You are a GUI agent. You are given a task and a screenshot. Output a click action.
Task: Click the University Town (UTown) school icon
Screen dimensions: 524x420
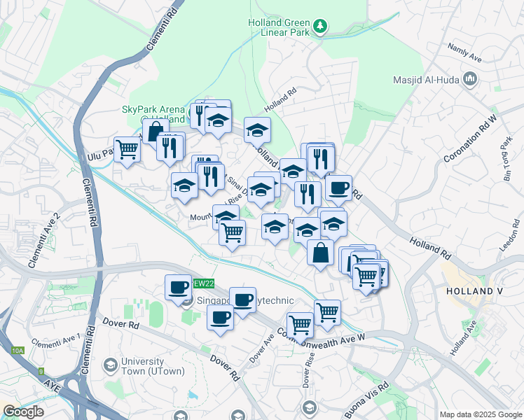pyautogui.click(x=110, y=366)
